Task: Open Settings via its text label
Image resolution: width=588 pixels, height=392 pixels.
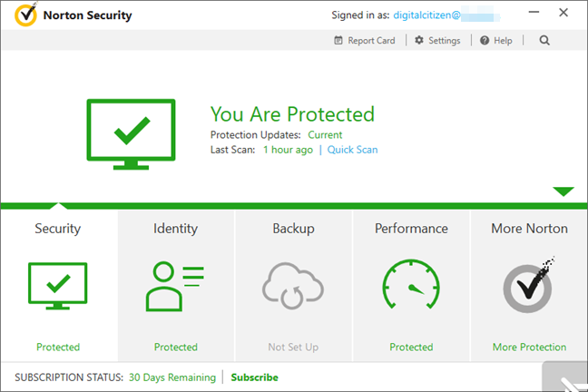Action: (x=445, y=41)
